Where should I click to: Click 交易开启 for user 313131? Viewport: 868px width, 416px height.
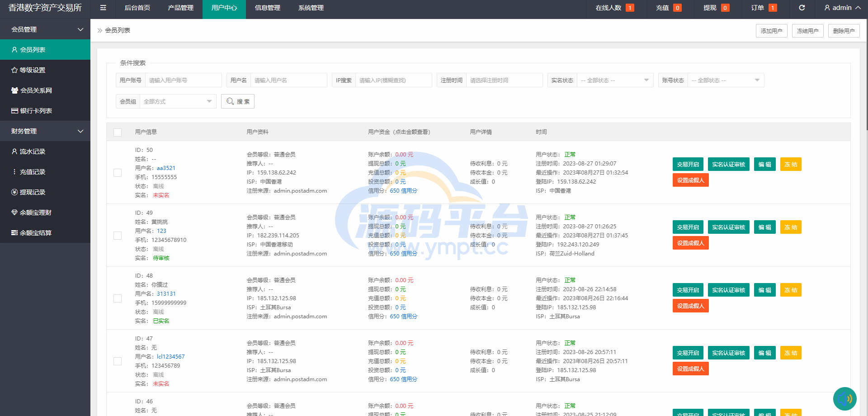688,290
